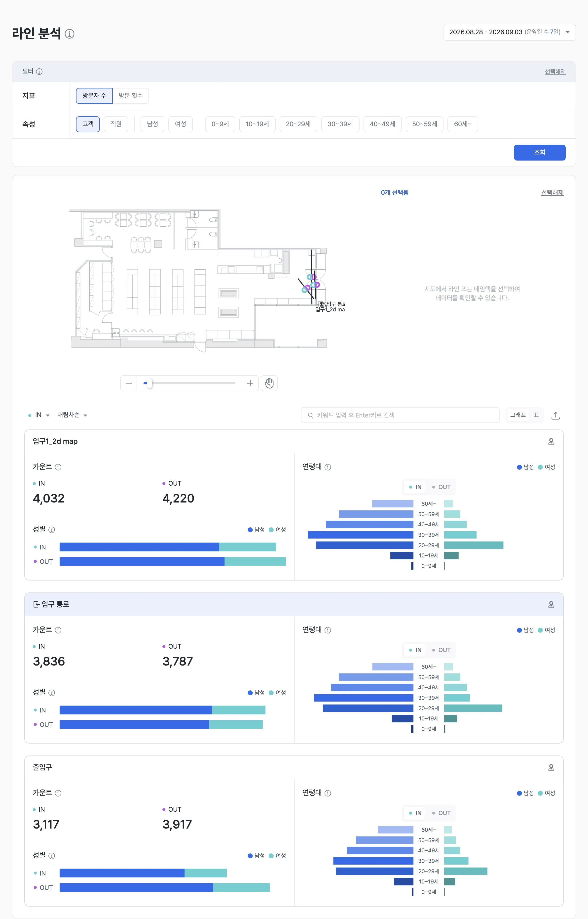Activate the hand pan tool
588x919 pixels.
(x=269, y=383)
